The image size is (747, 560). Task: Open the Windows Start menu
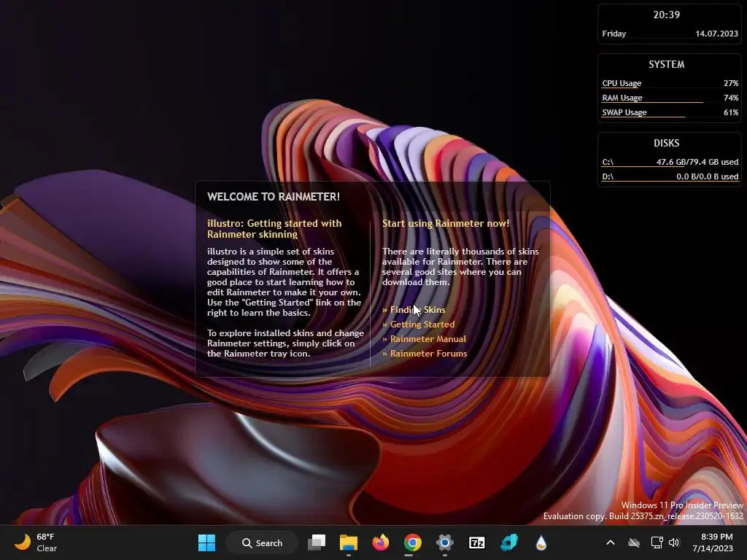click(206, 542)
